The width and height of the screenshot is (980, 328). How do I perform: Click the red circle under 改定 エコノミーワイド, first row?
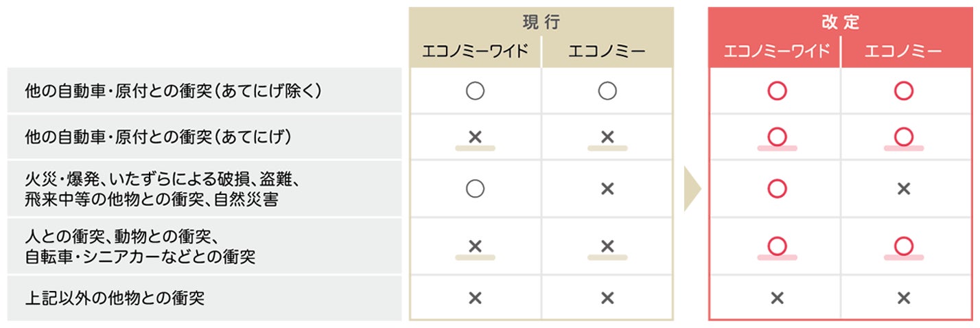click(x=777, y=91)
